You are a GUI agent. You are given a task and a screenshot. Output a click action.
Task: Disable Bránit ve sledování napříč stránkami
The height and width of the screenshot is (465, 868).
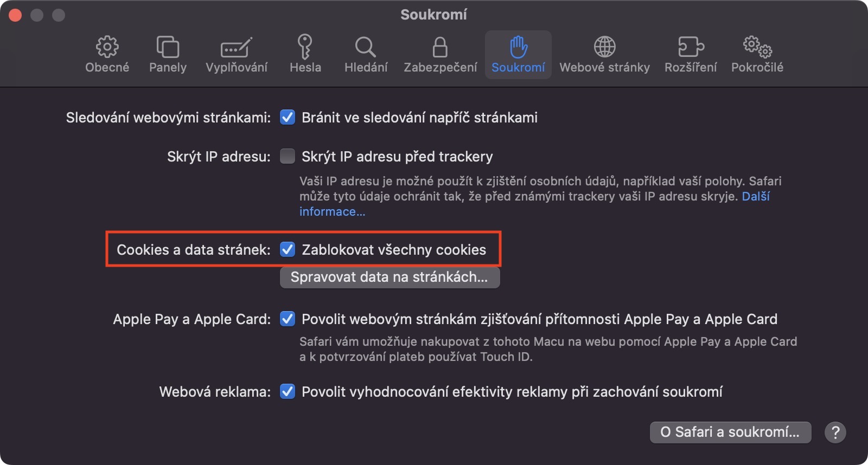click(288, 118)
